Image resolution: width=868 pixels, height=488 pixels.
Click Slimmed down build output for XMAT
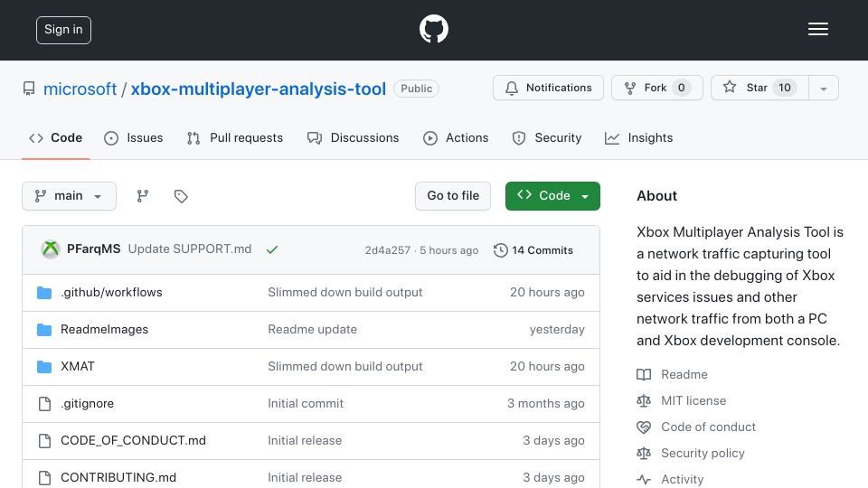pyautogui.click(x=344, y=366)
